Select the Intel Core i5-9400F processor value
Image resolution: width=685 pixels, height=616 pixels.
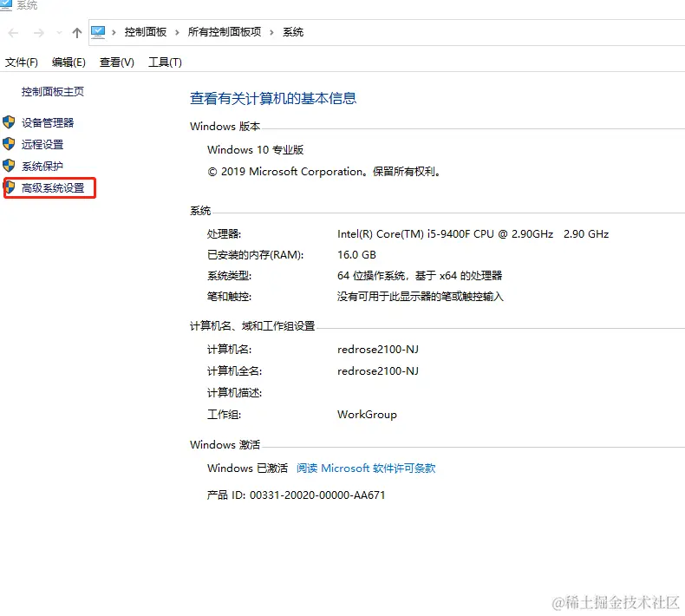(x=473, y=234)
